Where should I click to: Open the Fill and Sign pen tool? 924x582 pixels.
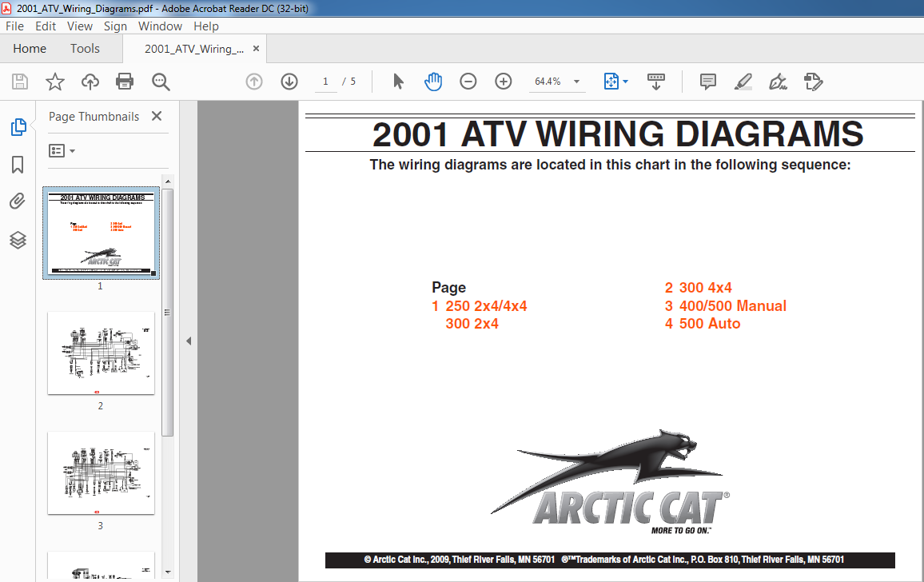778,82
